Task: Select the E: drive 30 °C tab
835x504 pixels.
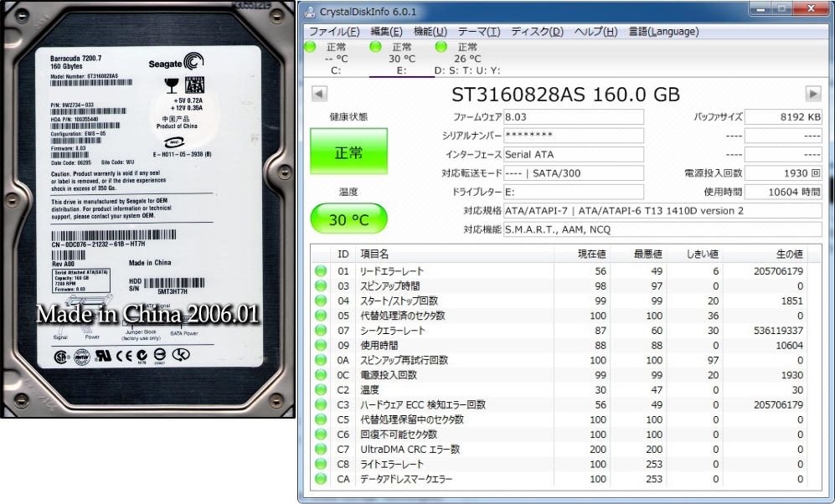Action: point(401,59)
